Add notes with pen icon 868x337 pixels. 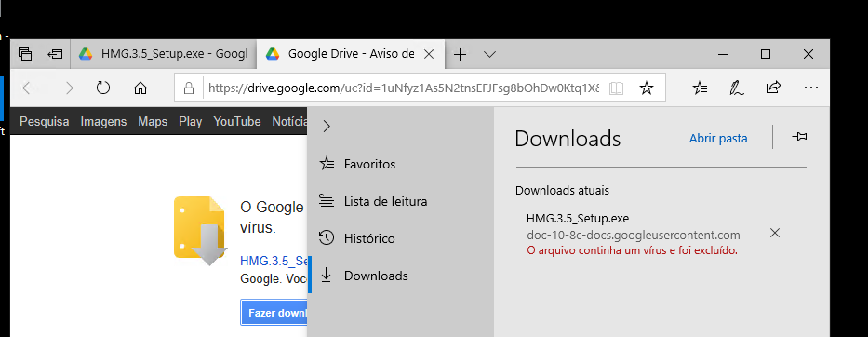(736, 88)
